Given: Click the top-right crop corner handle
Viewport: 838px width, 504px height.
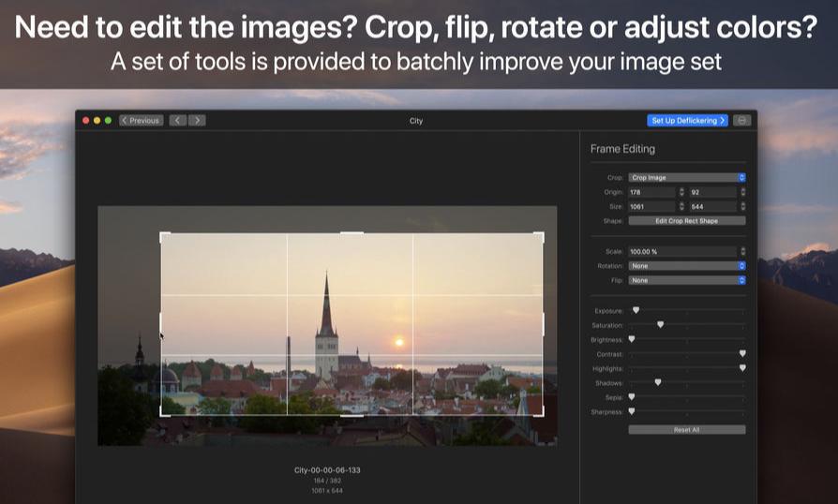Looking at the screenshot, I should (541, 234).
